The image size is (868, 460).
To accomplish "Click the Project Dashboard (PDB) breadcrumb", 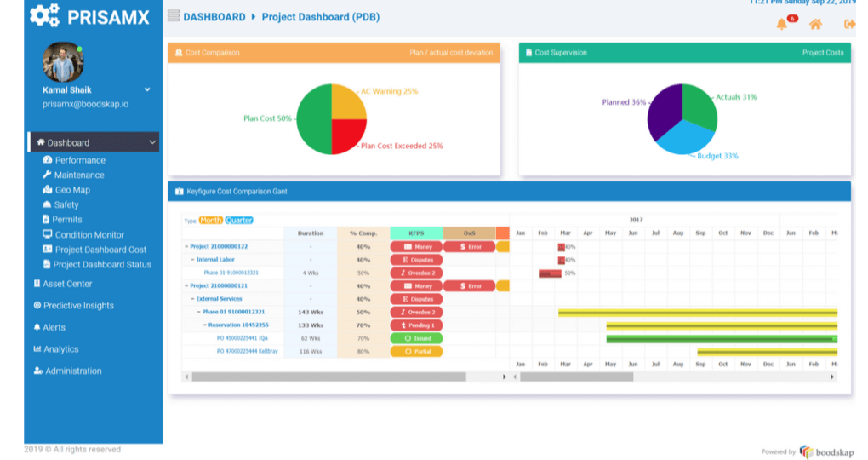I will [x=321, y=17].
